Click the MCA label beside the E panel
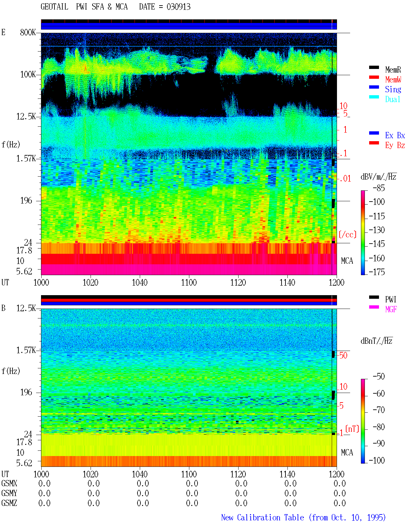The width and height of the screenshot is (420, 523). tap(347, 261)
